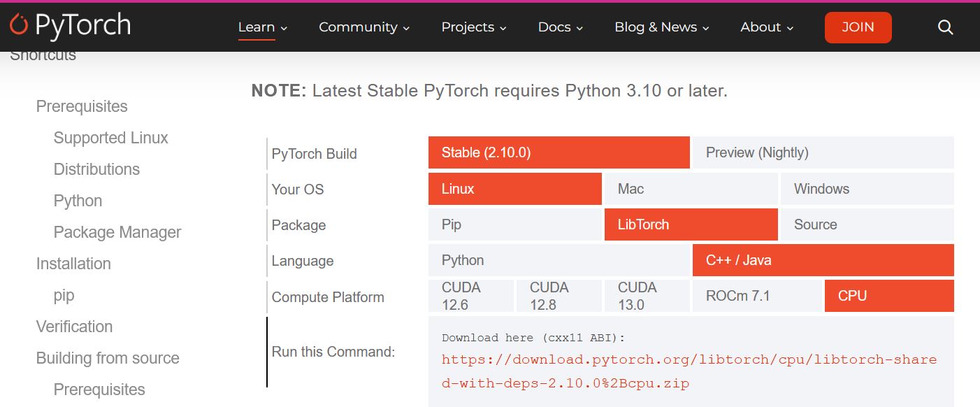
Task: Expand the Projects navigation menu
Action: [x=474, y=27]
